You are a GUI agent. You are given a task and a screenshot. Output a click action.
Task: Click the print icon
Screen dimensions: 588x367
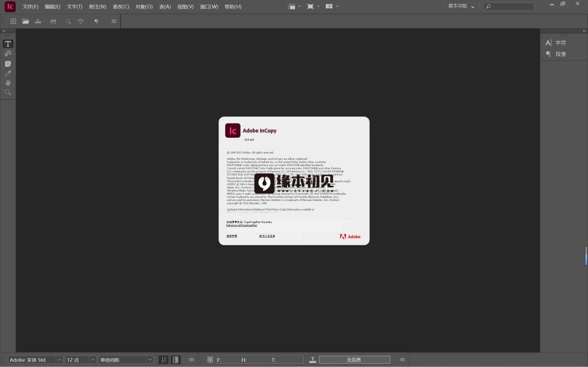click(53, 21)
